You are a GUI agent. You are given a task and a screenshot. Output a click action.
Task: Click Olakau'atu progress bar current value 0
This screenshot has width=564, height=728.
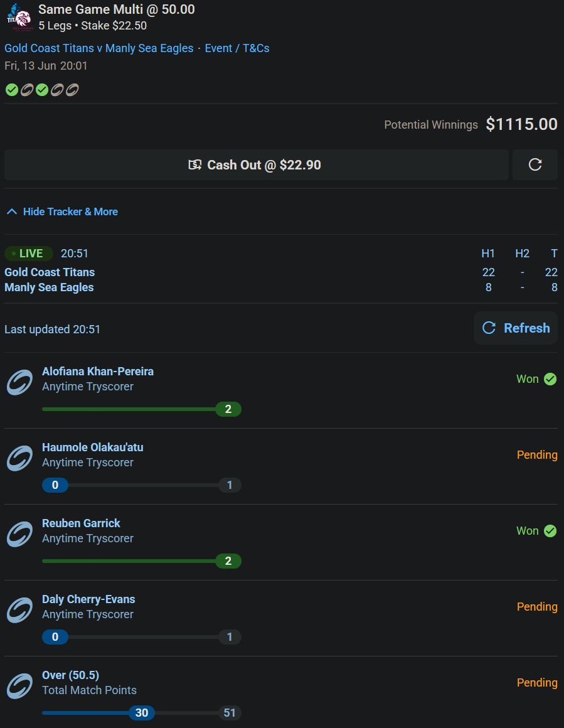[x=55, y=485]
